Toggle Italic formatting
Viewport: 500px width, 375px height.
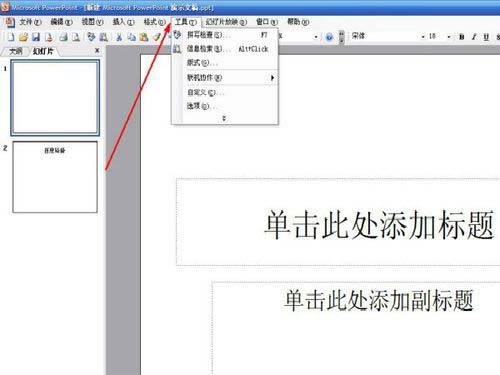474,37
